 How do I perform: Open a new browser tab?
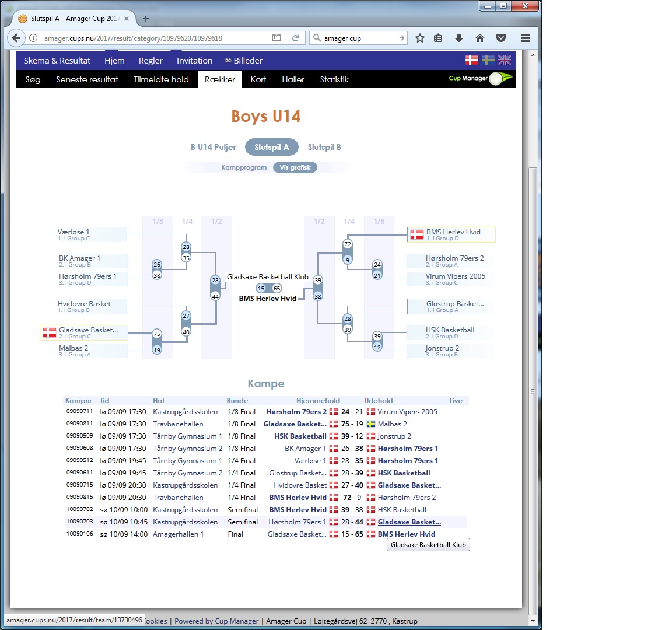(x=146, y=19)
